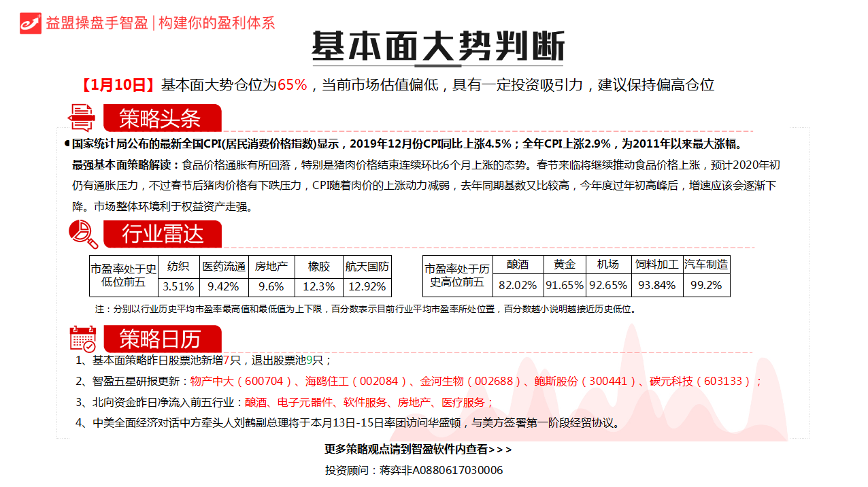Select the 策略日历 red section banner
The height and width of the screenshot is (487, 868).
coord(162,339)
